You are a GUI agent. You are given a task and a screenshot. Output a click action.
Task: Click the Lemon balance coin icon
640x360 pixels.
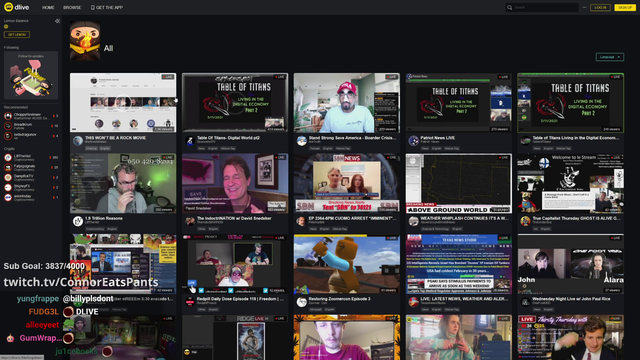click(6, 27)
